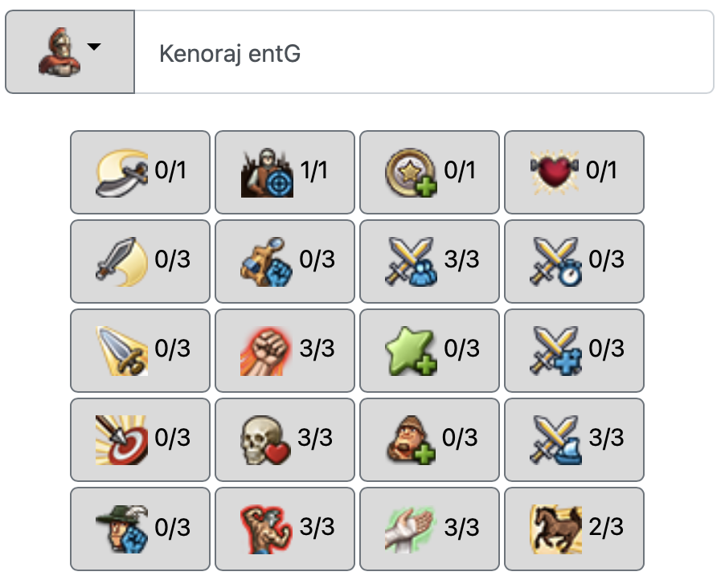Select the arrow in bullseye target skill
The height and width of the screenshot is (588, 725).
coord(140,439)
